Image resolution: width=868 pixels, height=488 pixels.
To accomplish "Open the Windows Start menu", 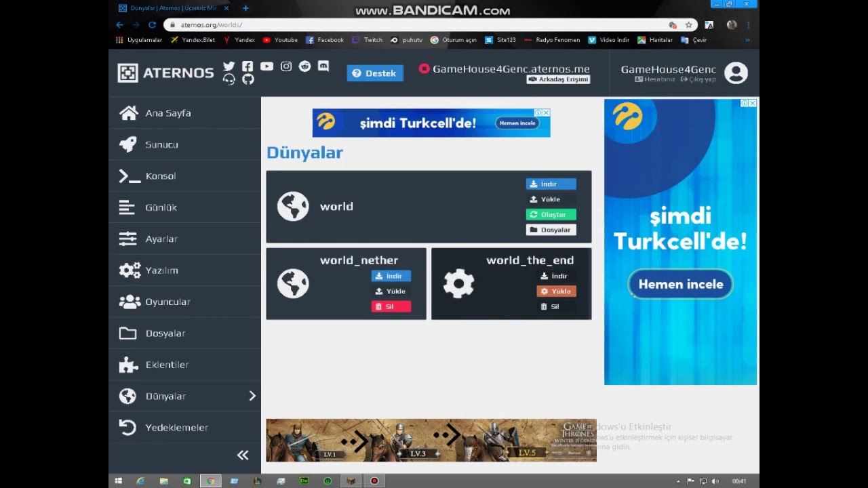I will pyautogui.click(x=118, y=481).
